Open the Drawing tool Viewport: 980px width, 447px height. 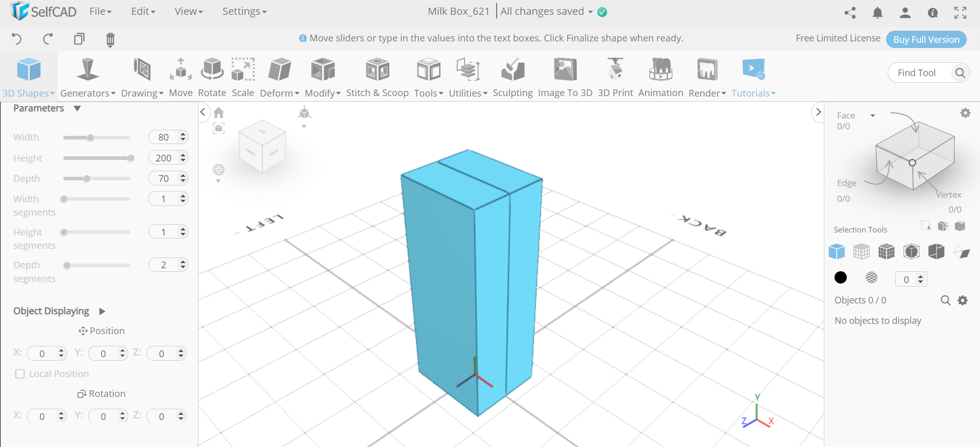point(142,77)
